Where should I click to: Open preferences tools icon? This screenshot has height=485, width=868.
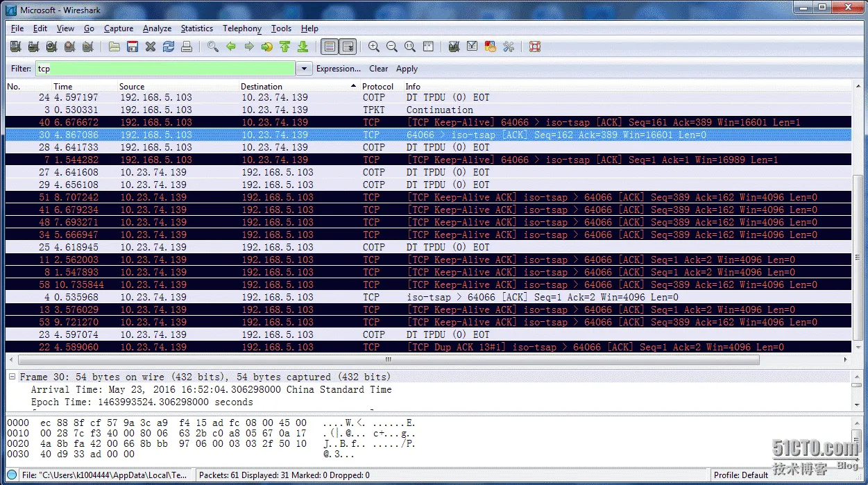[x=509, y=46]
